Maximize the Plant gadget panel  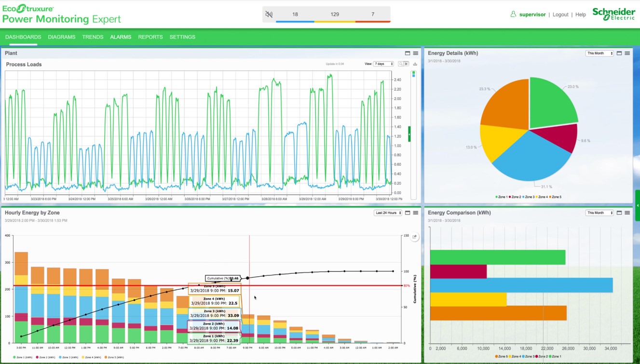(408, 53)
